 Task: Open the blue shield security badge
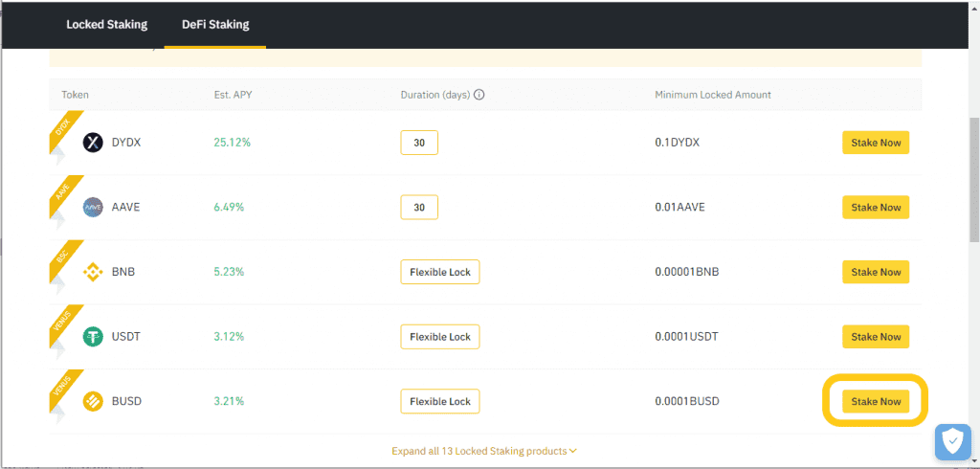click(x=952, y=442)
